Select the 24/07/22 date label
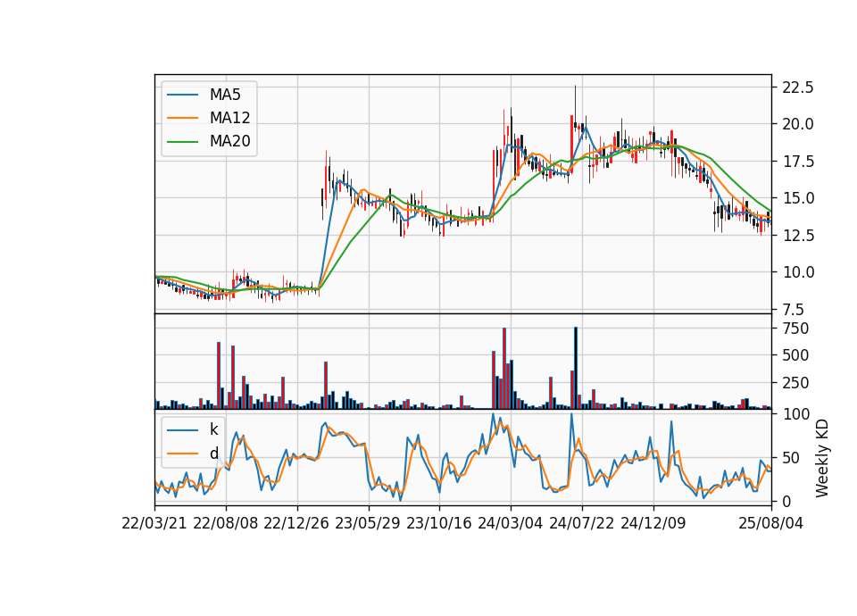 (581, 523)
